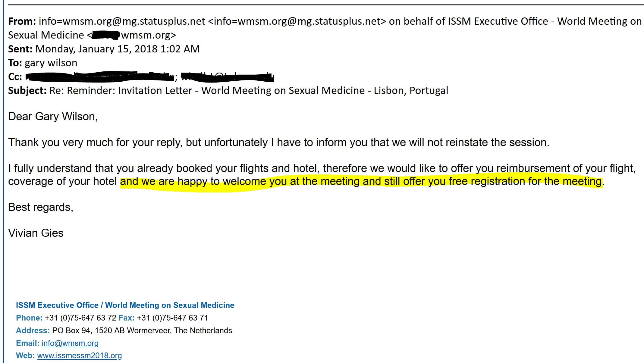The height and width of the screenshot is (363, 644).
Task: Click the PO Box 94 Wormerveer address
Action: pos(142,330)
